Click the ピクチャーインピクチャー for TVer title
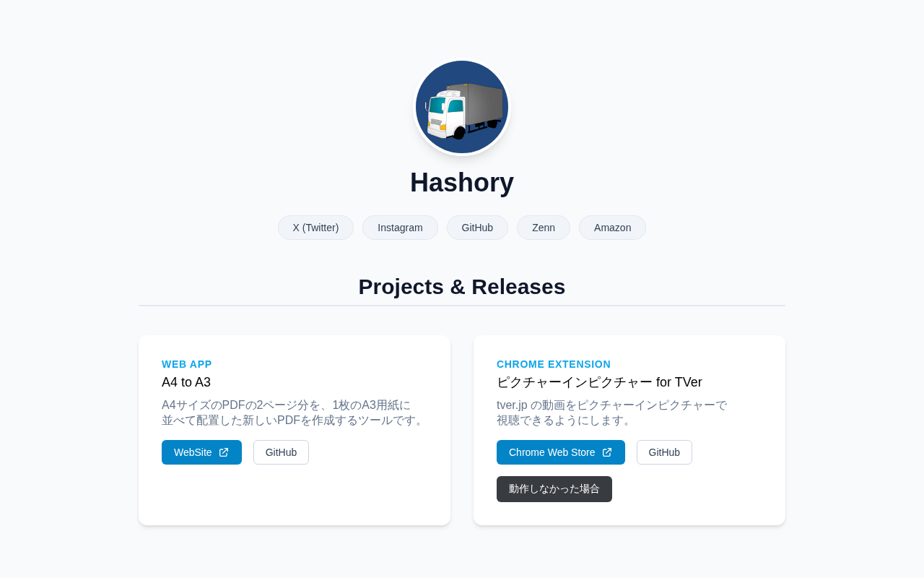 599,382
